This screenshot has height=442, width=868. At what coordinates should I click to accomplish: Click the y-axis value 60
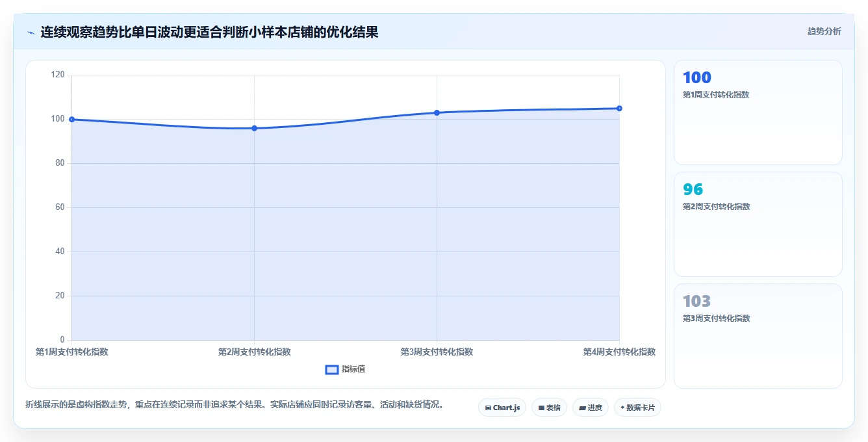60,207
